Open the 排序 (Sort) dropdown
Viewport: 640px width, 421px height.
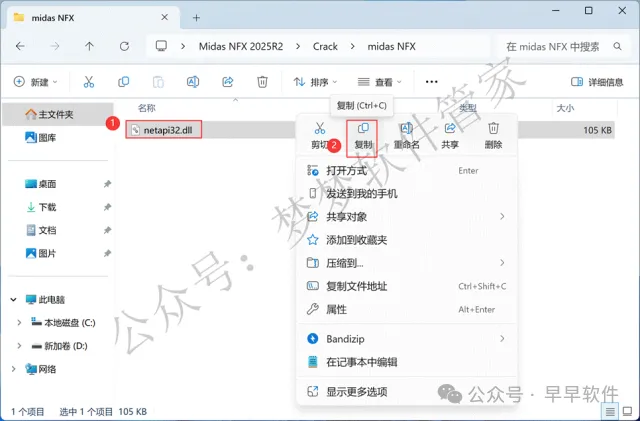click(315, 82)
